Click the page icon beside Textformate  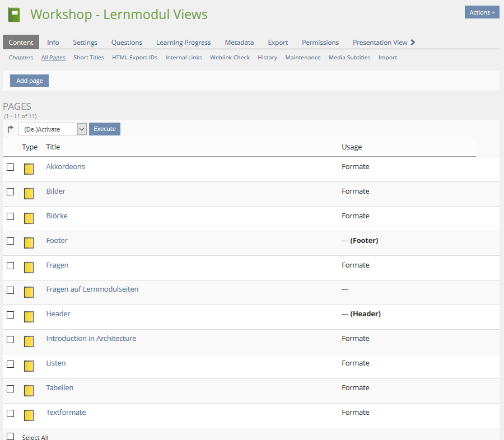pyautogui.click(x=29, y=415)
